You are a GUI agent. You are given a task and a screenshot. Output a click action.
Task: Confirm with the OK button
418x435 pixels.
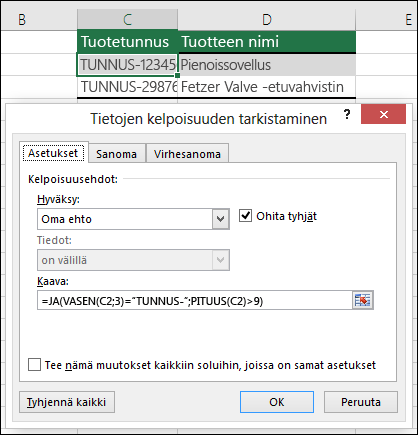[277, 402]
